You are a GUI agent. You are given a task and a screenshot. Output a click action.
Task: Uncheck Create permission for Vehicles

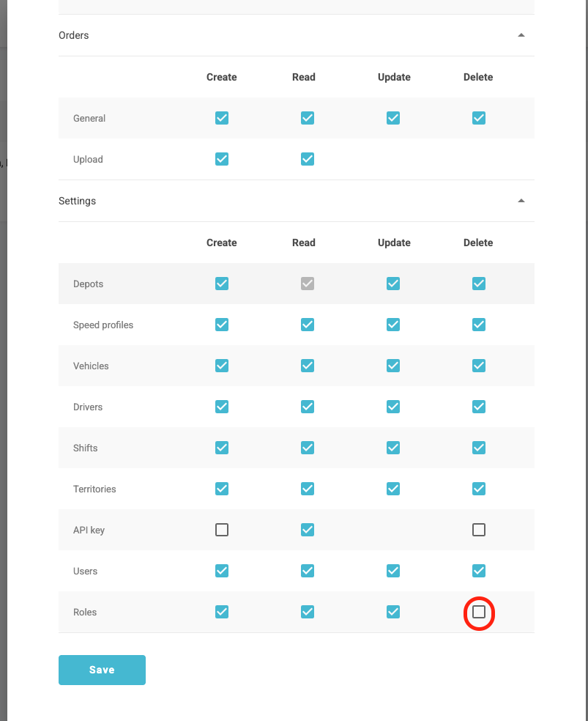pyautogui.click(x=222, y=366)
